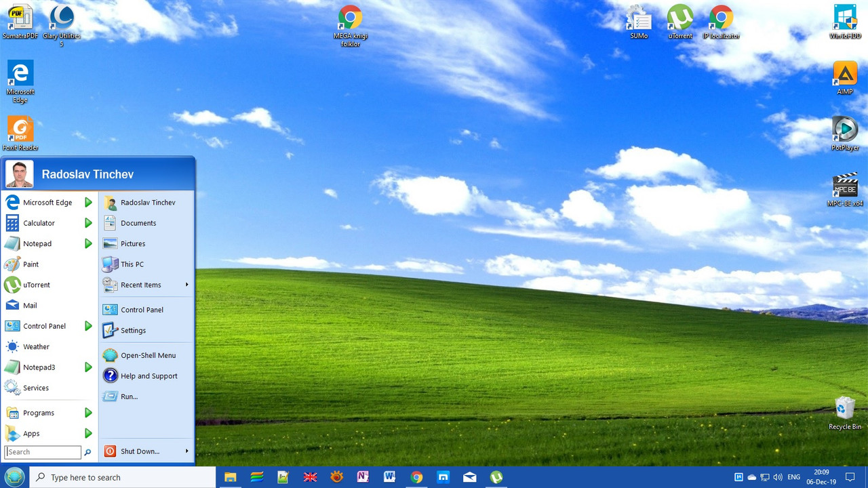Open the volume speaker tray icon
This screenshot has height=488, width=868.
coord(778,477)
